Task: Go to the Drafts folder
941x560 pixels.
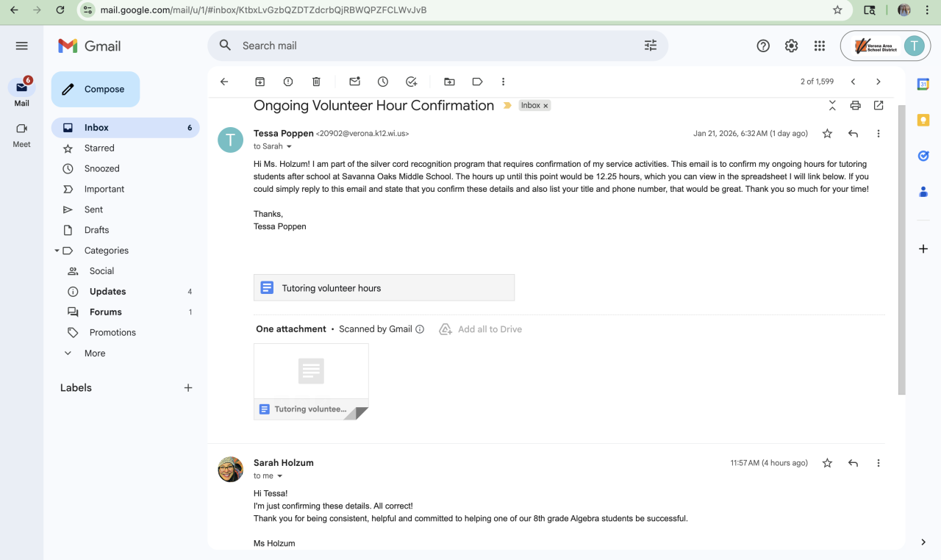Action: [x=96, y=230]
